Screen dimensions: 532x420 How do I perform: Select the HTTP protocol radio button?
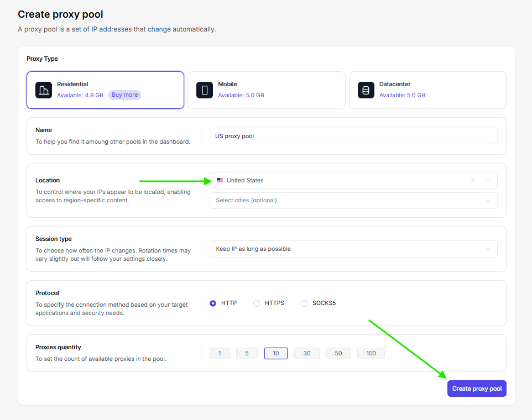click(213, 303)
